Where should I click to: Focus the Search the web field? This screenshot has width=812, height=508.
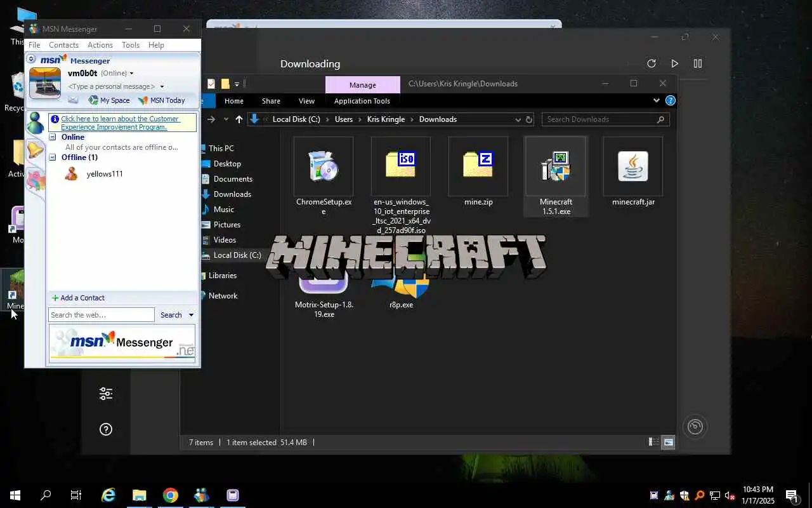pos(101,315)
